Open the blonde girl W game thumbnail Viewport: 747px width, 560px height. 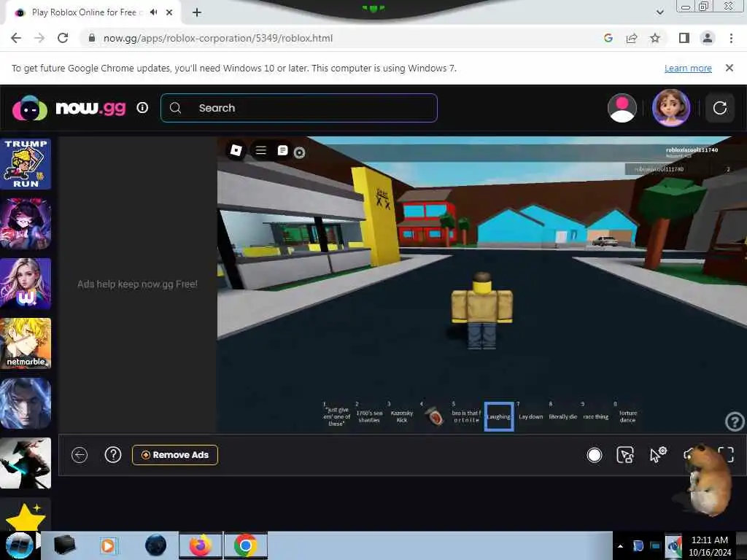click(26, 284)
